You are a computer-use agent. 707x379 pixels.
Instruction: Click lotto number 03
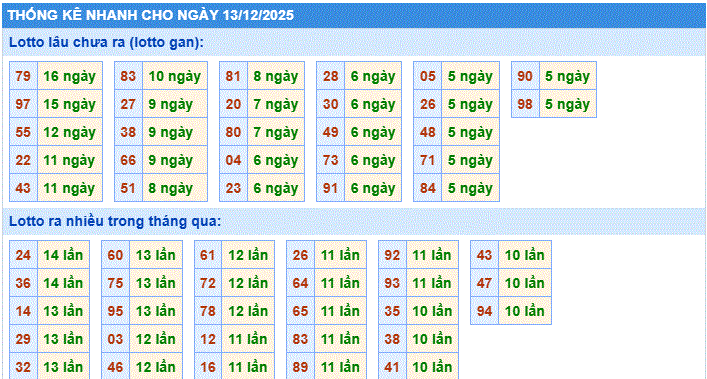click(115, 339)
